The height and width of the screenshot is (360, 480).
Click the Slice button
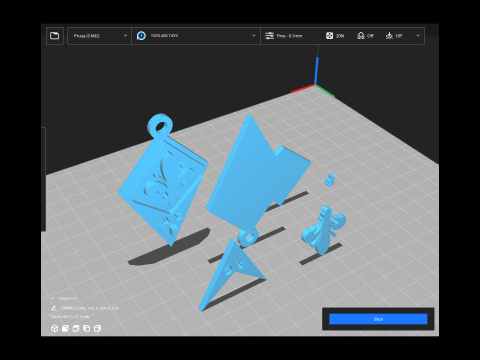378,319
